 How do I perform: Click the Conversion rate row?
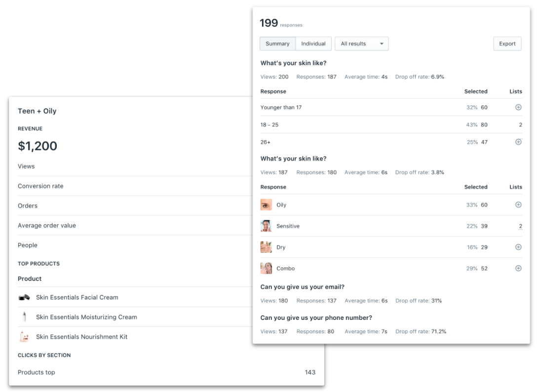[135, 186]
